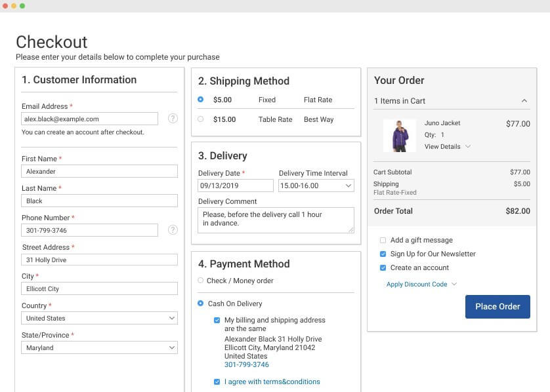The height and width of the screenshot is (392, 550).
Task: Enable the Add a gift message checkbox
Action: (x=383, y=240)
